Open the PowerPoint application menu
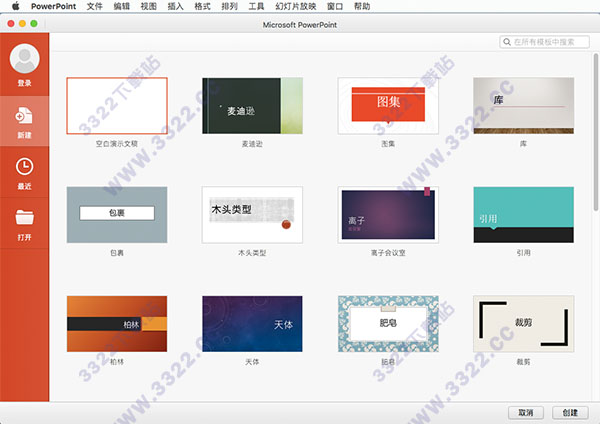Screen dimensions: 600x424 point(53,6)
